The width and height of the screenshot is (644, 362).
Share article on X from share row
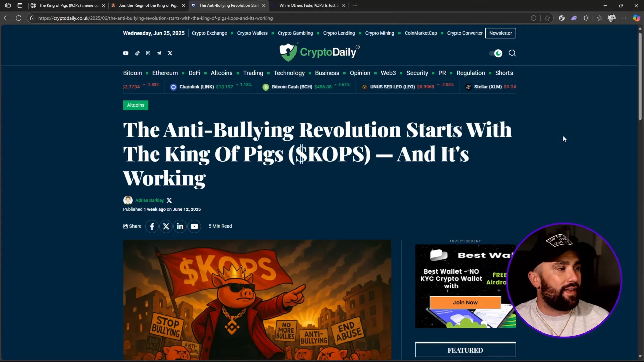coord(166,226)
